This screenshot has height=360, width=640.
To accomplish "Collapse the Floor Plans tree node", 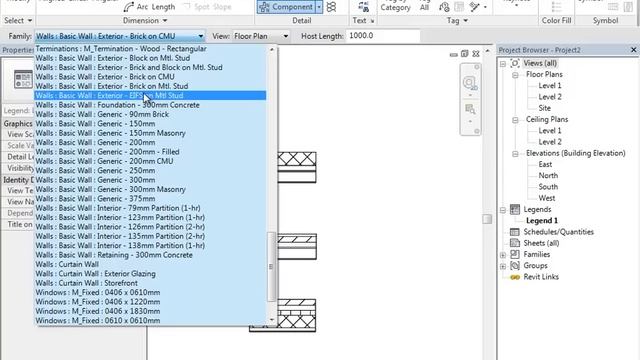I will click(x=515, y=75).
